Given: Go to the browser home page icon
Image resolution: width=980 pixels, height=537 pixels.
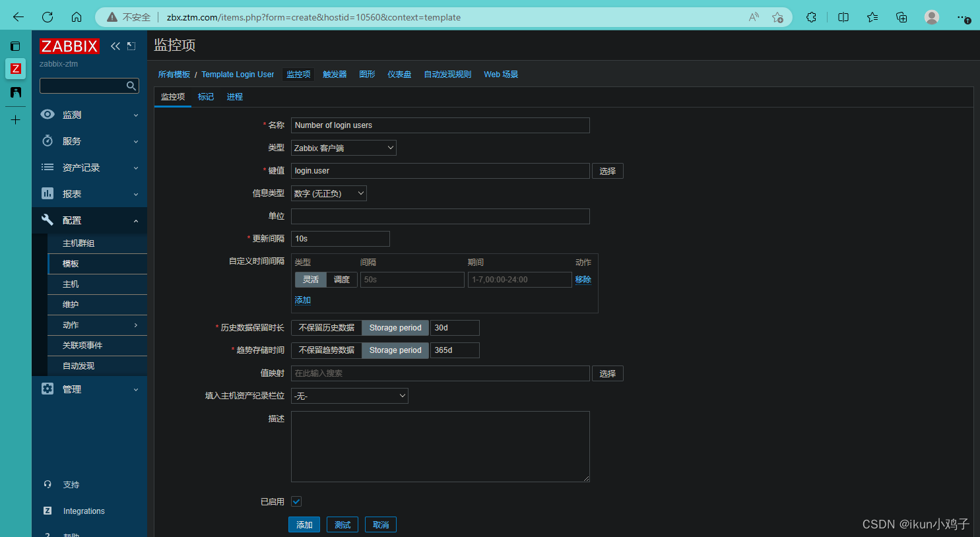Looking at the screenshot, I should (77, 17).
